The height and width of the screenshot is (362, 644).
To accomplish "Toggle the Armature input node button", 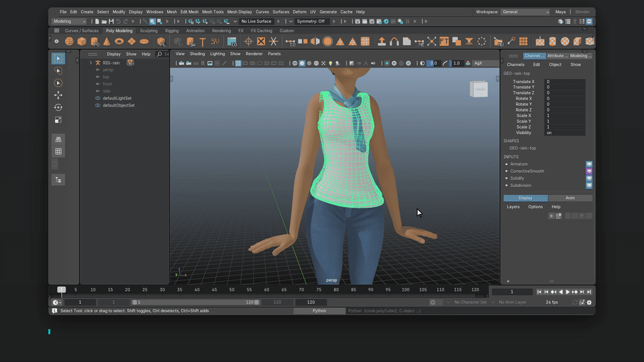I will tap(589, 164).
